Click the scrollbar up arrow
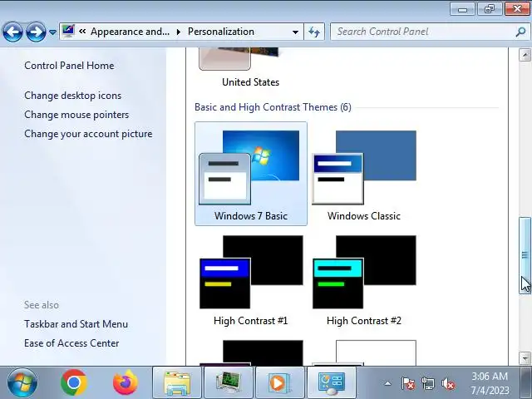 tap(525, 55)
